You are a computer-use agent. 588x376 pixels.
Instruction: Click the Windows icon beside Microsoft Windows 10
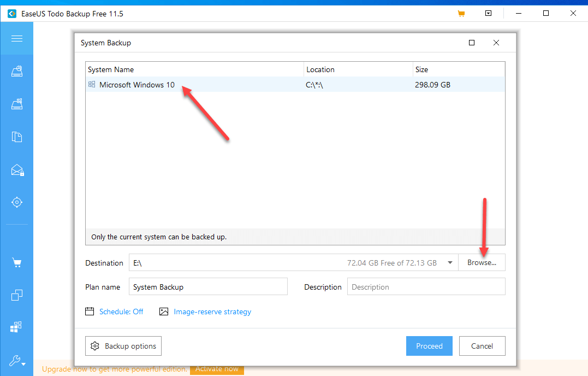tap(92, 84)
